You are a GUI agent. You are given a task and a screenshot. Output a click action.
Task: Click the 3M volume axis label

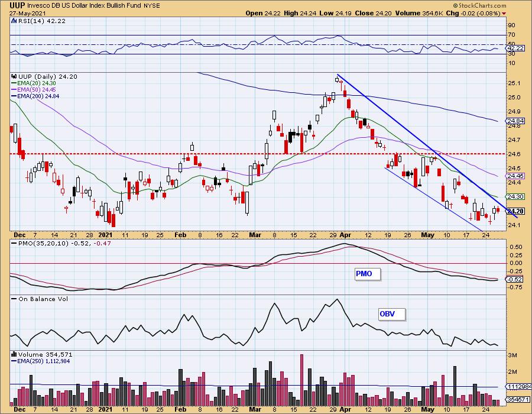tap(512, 355)
